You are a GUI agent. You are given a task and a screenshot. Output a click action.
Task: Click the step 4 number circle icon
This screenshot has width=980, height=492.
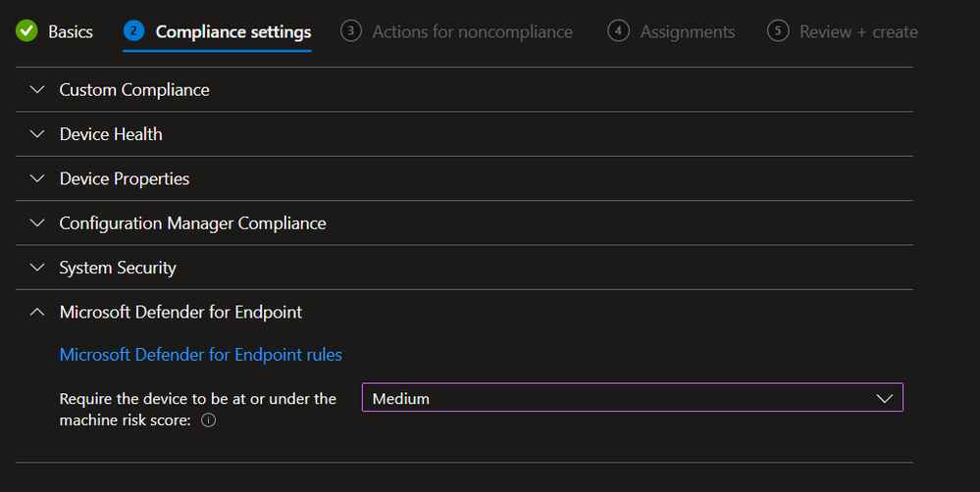tap(618, 31)
